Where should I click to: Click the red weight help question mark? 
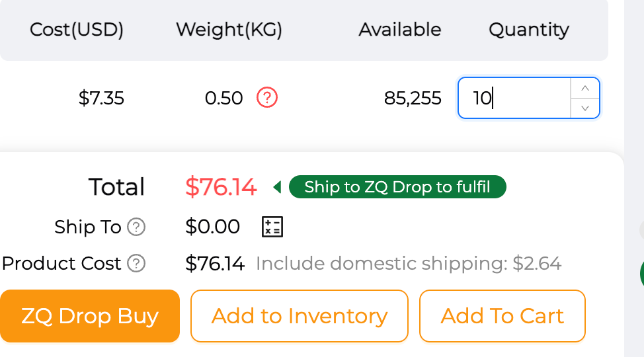coord(267,98)
